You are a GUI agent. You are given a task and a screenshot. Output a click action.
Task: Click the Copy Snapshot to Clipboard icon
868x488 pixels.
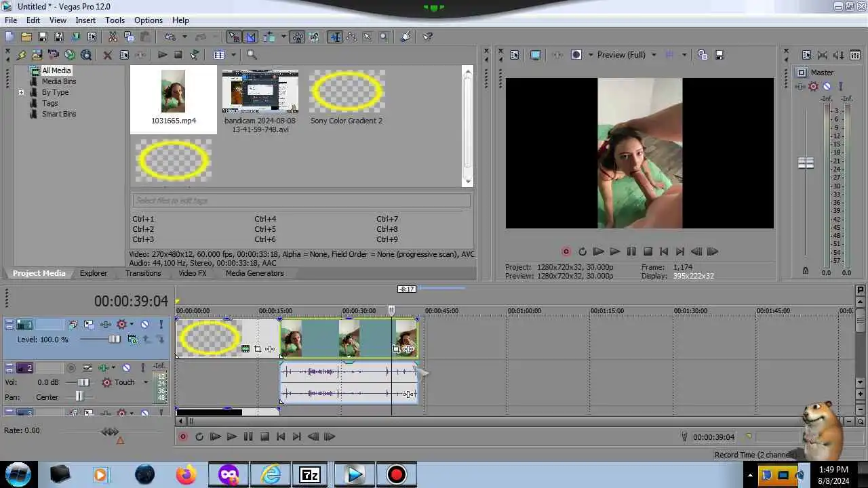click(703, 55)
